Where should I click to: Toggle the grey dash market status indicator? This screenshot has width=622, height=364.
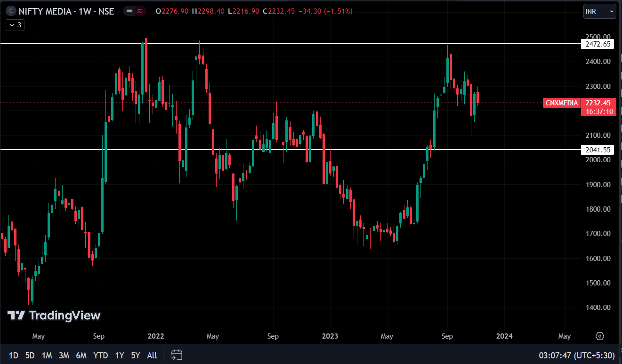pos(129,11)
